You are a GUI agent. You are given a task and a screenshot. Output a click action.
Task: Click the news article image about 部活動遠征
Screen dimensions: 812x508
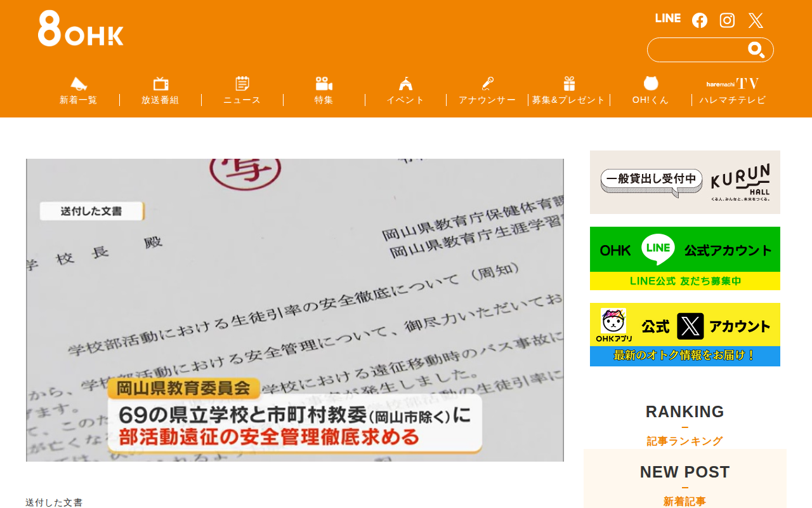[x=295, y=310]
